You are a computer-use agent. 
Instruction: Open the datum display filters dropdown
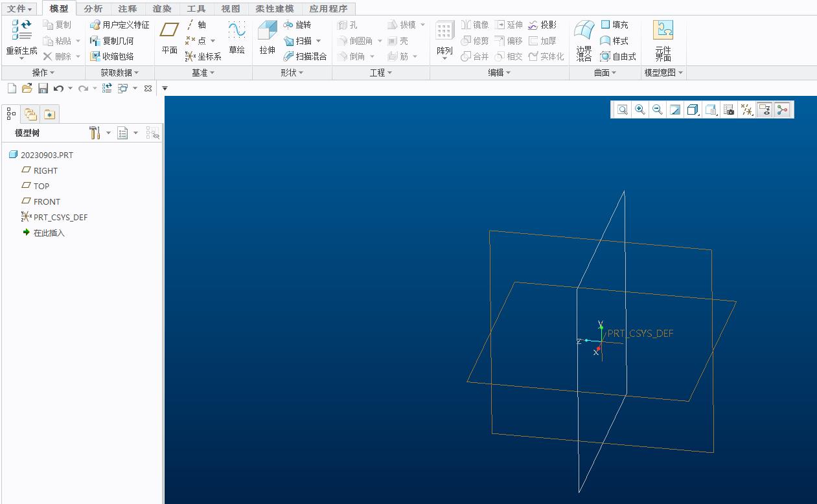click(x=747, y=110)
